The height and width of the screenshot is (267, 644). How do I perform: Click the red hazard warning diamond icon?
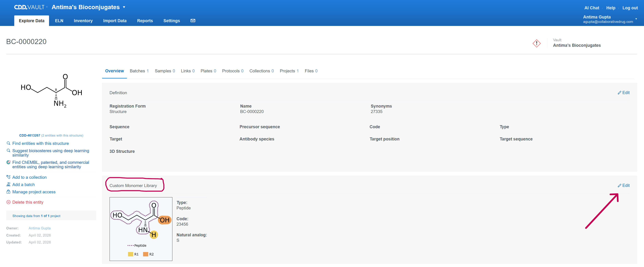coord(536,43)
